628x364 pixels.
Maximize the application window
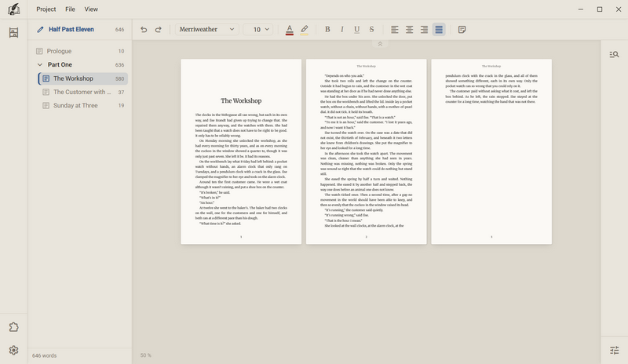point(600,9)
